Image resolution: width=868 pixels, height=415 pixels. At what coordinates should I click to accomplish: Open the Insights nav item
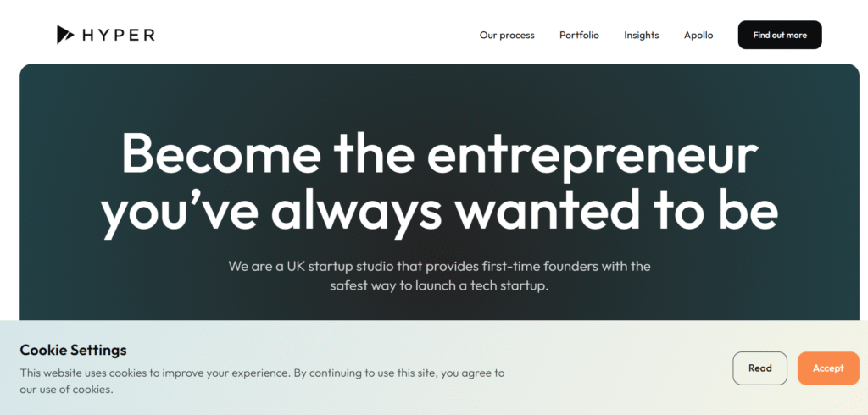tap(642, 36)
